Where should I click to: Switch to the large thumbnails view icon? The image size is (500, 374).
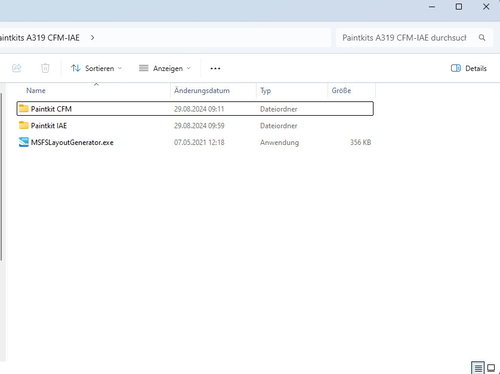(x=491, y=368)
